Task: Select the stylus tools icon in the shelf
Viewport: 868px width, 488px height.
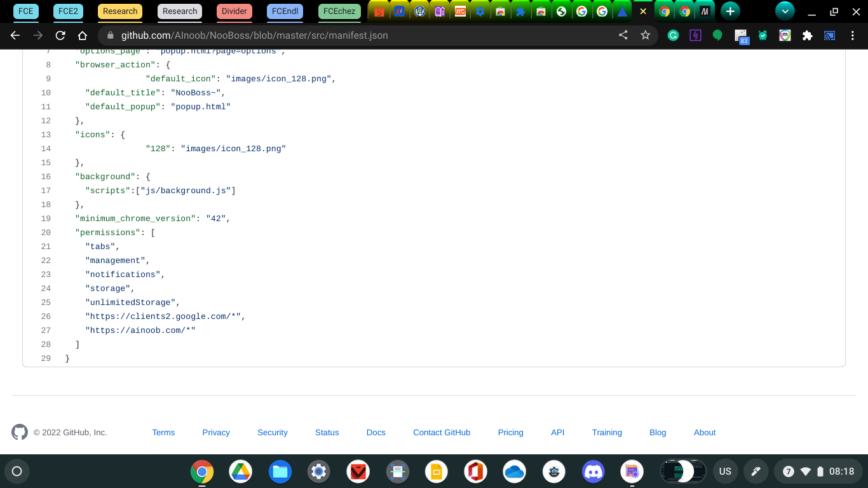Action: (756, 471)
